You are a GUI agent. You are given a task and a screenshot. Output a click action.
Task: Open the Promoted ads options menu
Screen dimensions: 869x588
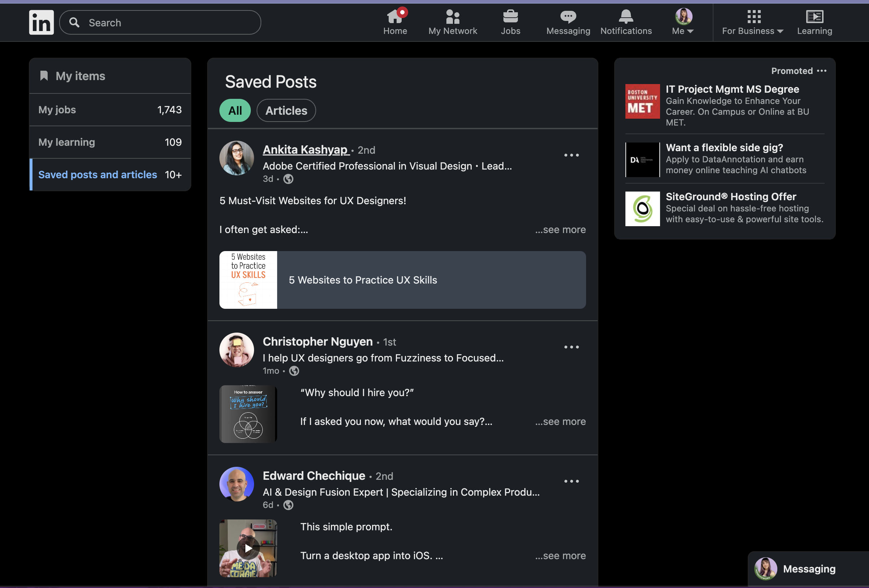pyautogui.click(x=821, y=71)
